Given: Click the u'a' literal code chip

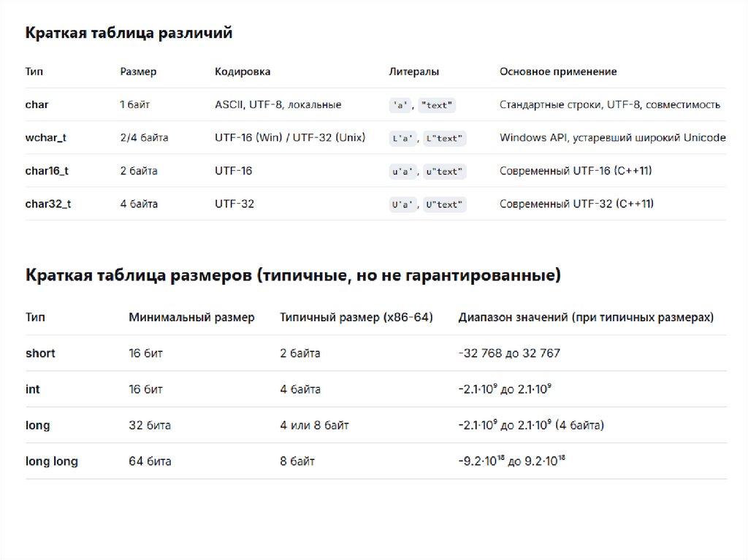Looking at the screenshot, I should point(402,172).
